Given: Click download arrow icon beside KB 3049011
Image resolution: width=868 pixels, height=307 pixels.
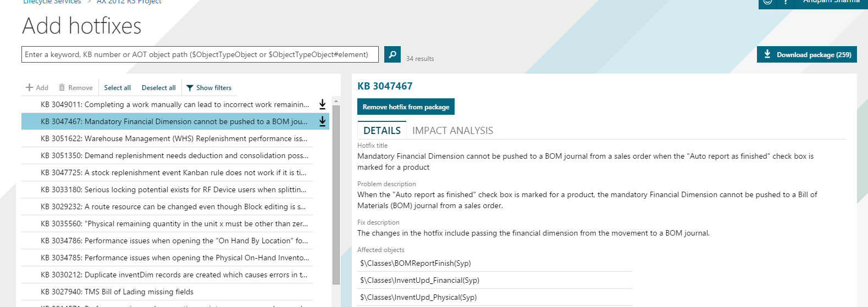Looking at the screenshot, I should pos(323,104).
